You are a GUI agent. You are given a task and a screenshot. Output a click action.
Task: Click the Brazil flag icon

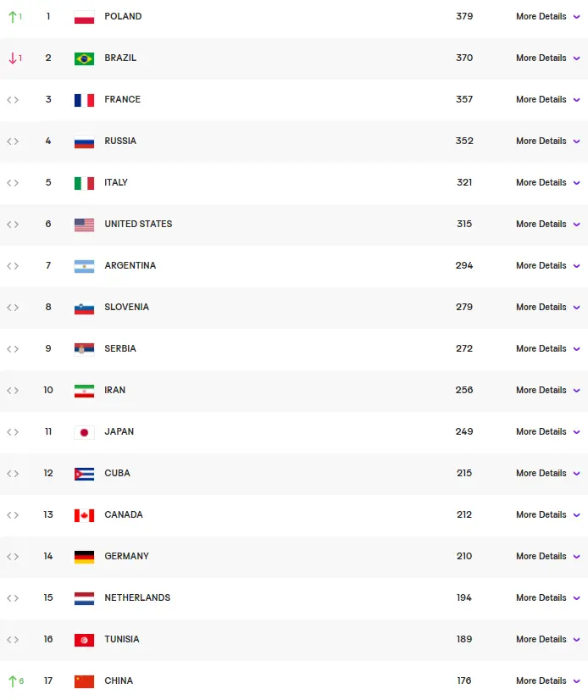tap(84, 58)
